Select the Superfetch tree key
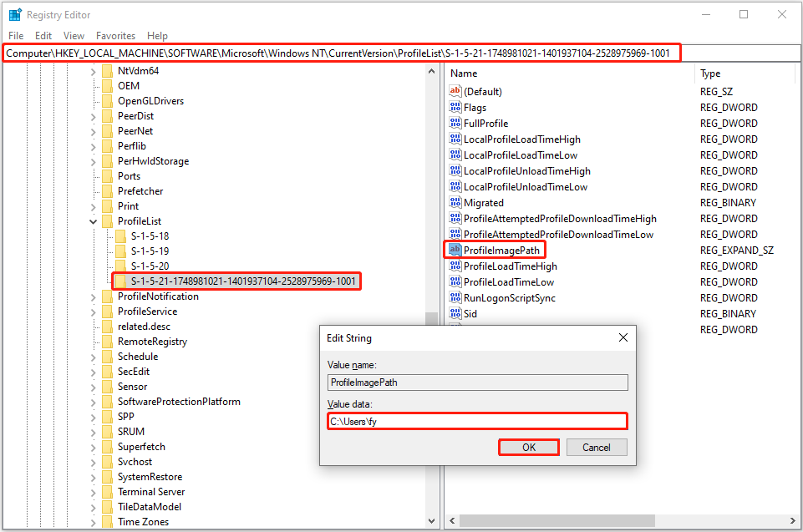 tap(141, 447)
